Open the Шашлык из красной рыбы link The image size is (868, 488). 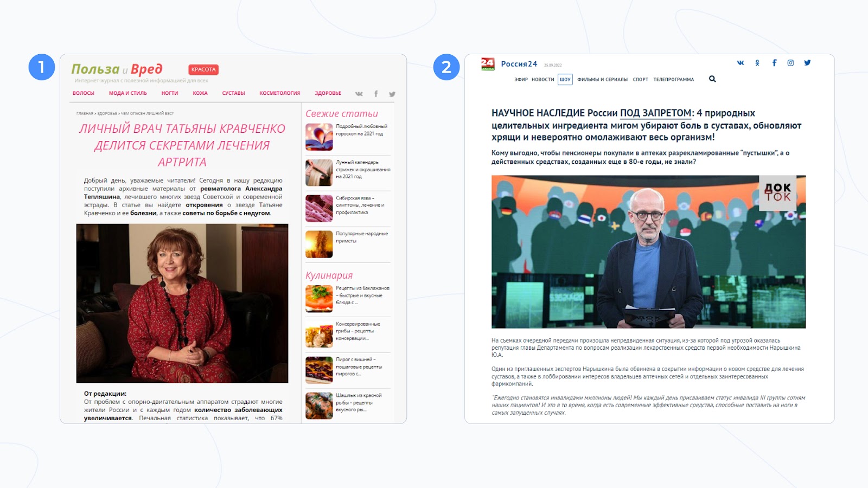(359, 402)
